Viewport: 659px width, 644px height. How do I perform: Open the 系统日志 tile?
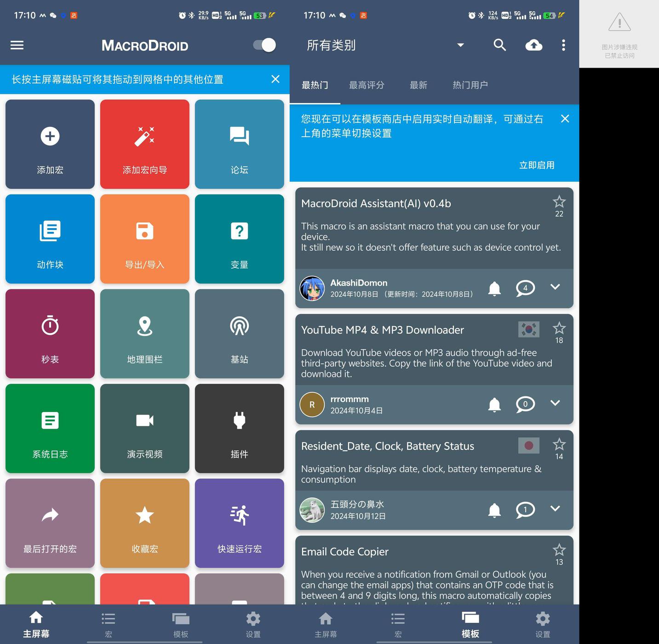click(x=50, y=428)
